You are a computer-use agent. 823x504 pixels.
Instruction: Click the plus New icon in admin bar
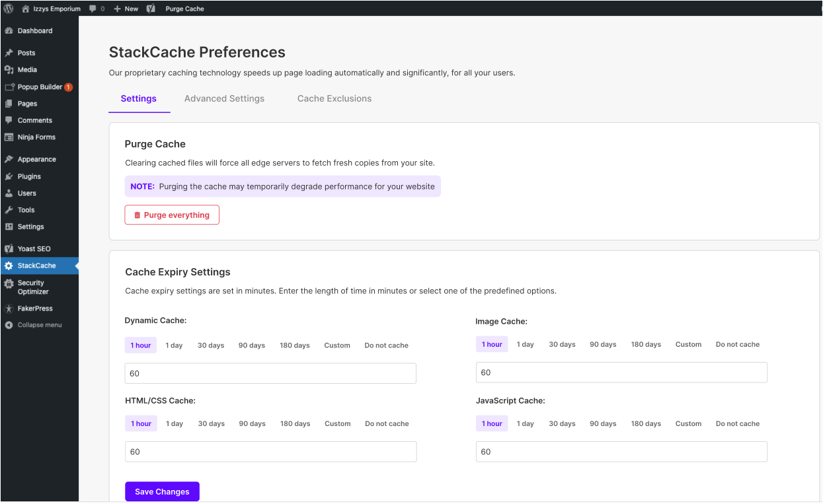tap(117, 9)
